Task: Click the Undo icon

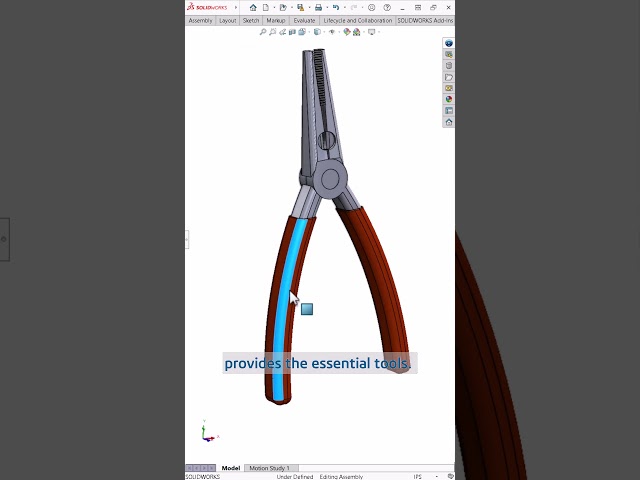Action: pyautogui.click(x=336, y=7)
